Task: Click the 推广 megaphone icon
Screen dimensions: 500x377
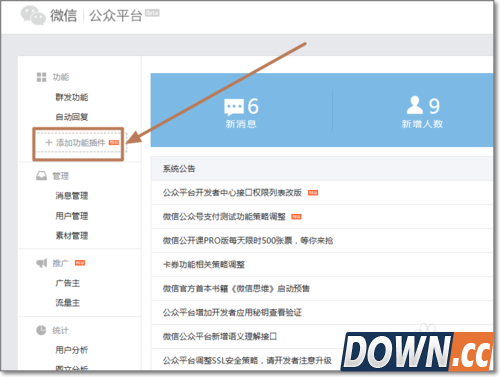Action: (x=42, y=263)
